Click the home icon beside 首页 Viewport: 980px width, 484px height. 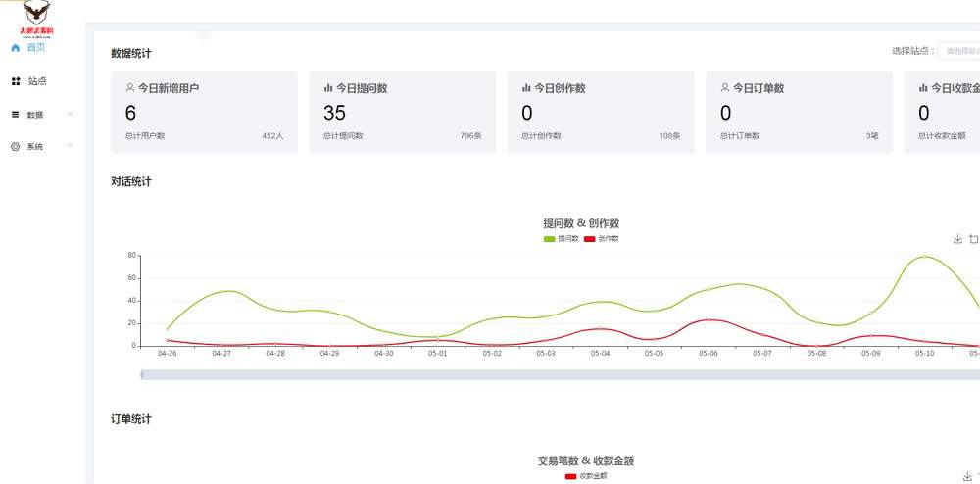(16, 47)
